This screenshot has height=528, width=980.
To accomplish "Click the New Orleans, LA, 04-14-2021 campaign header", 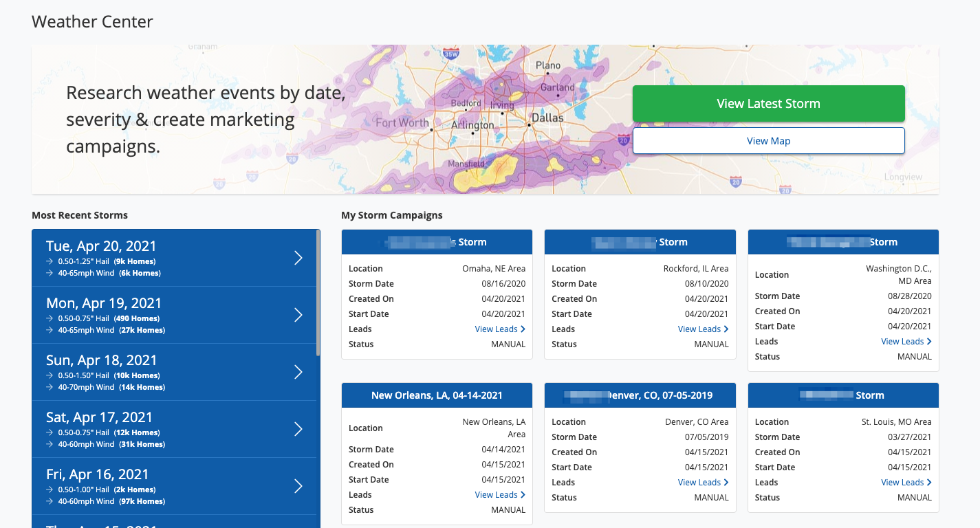I will 437,395.
